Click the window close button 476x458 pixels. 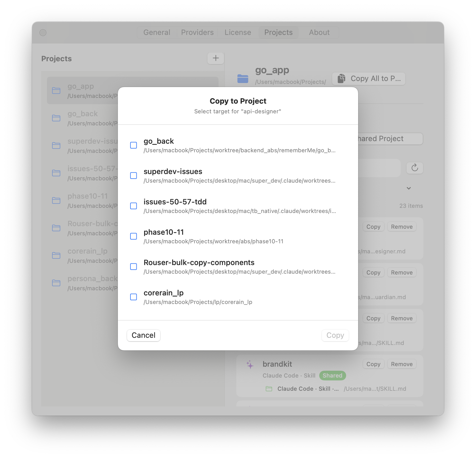pyautogui.click(x=43, y=33)
